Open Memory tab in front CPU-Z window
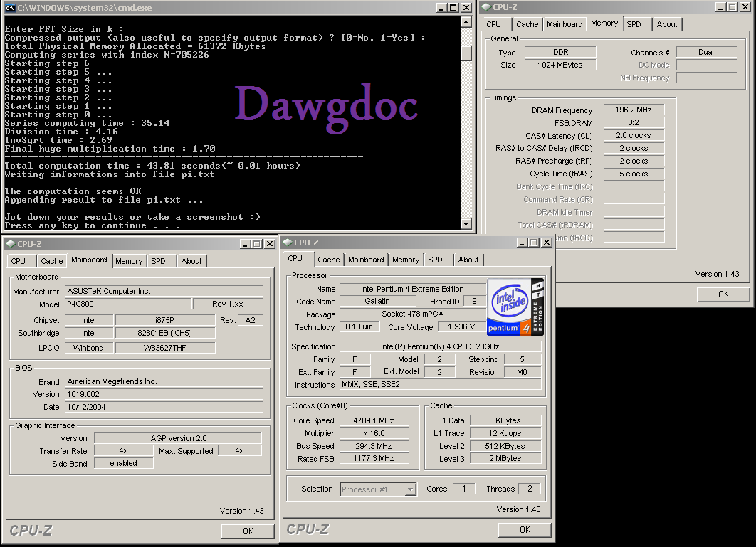Image resolution: width=756 pixels, height=547 pixels. pos(406,260)
